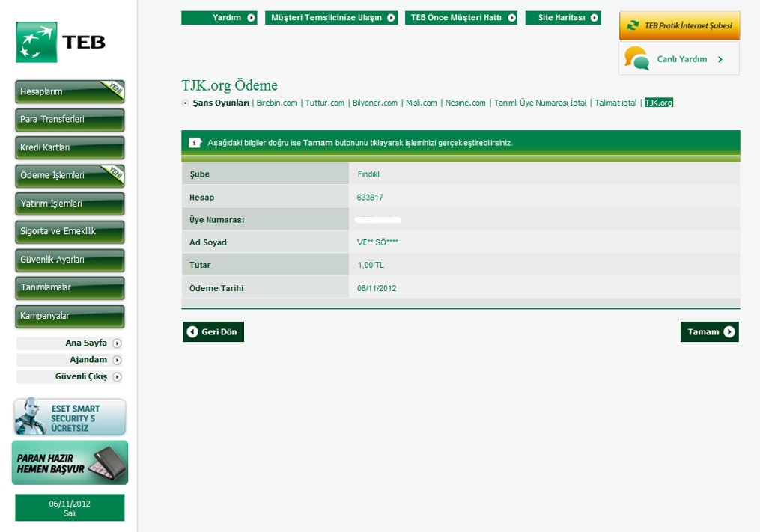Open Site Haritası
The height and width of the screenshot is (532, 760).
coord(563,18)
